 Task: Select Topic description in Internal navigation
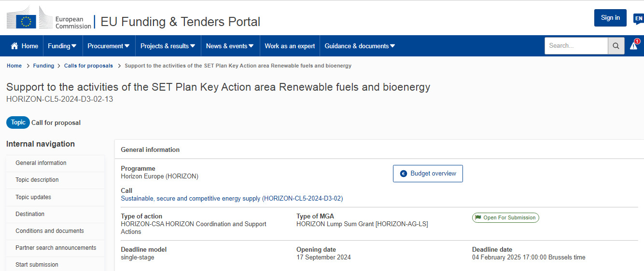[x=37, y=180]
